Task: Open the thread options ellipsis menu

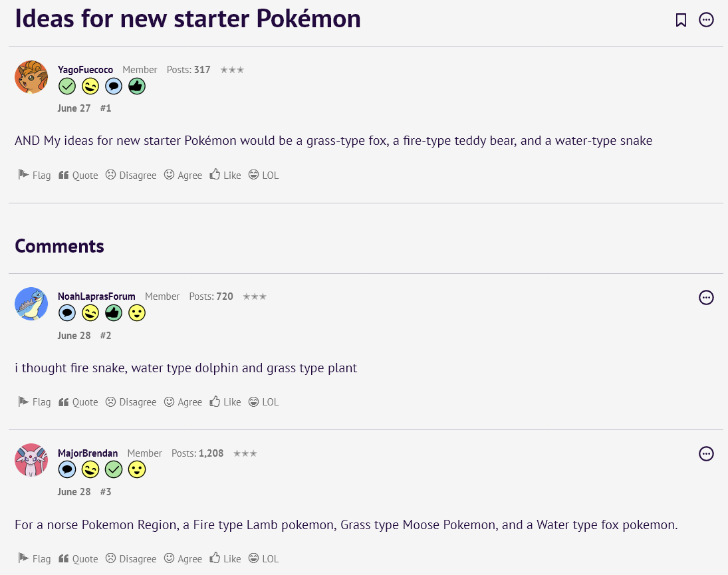Action: (706, 20)
